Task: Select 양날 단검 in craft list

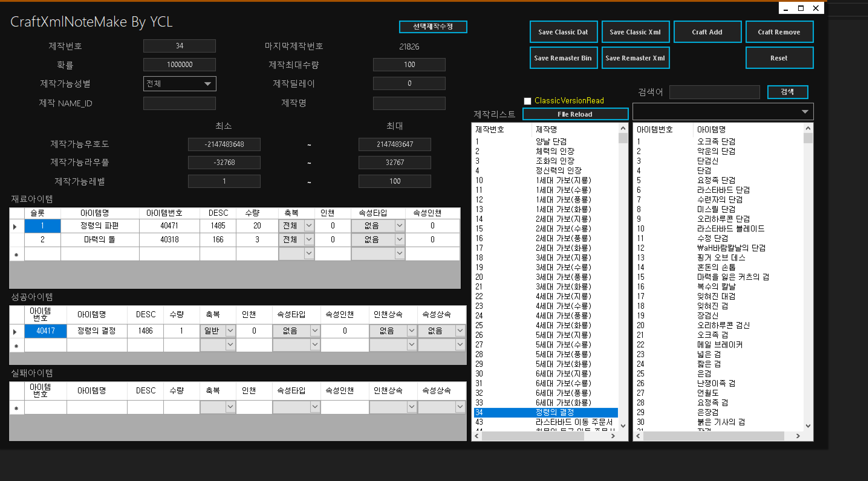Action: pos(546,141)
